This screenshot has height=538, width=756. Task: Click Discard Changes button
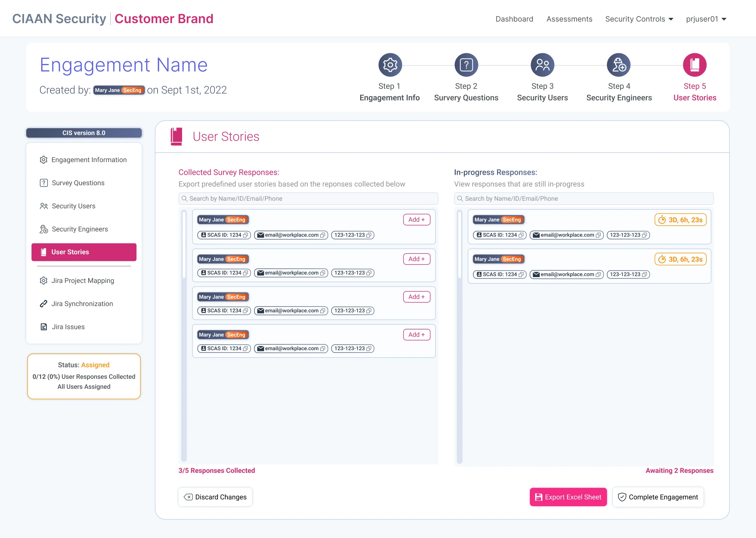pyautogui.click(x=215, y=497)
